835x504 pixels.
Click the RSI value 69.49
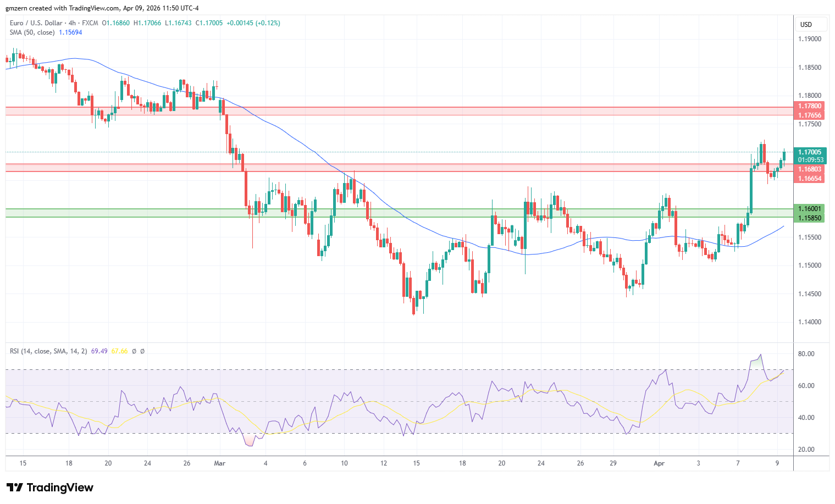click(x=99, y=351)
